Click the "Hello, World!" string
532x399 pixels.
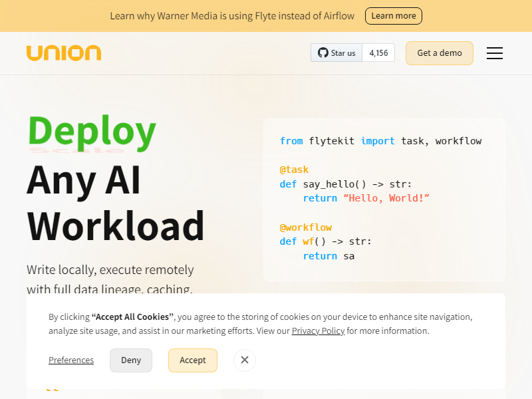386,198
